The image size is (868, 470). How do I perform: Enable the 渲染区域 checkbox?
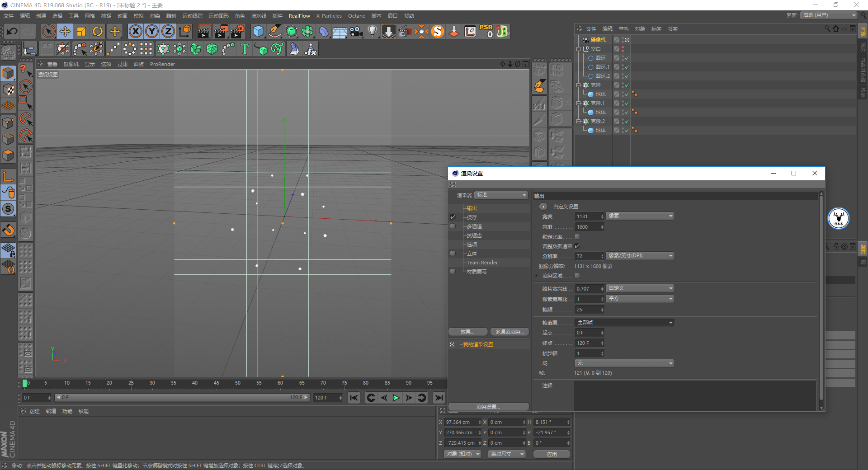[577, 276]
